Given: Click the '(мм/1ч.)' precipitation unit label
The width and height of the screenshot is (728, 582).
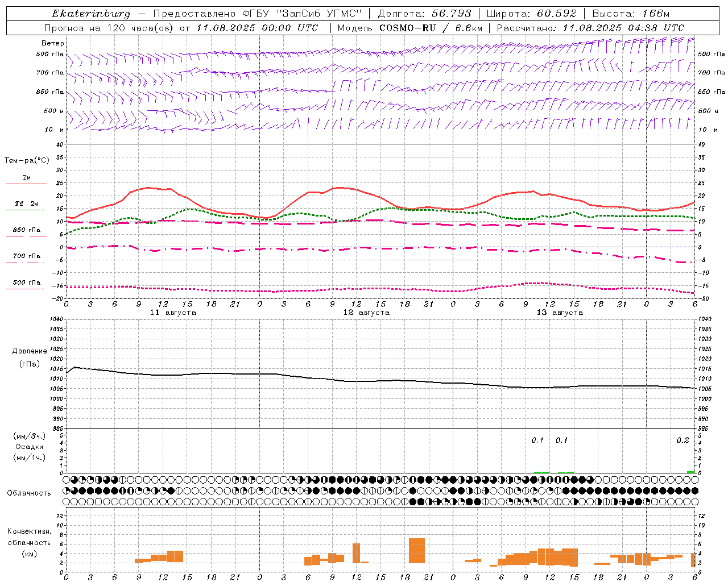Looking at the screenshot, I should point(30,458).
